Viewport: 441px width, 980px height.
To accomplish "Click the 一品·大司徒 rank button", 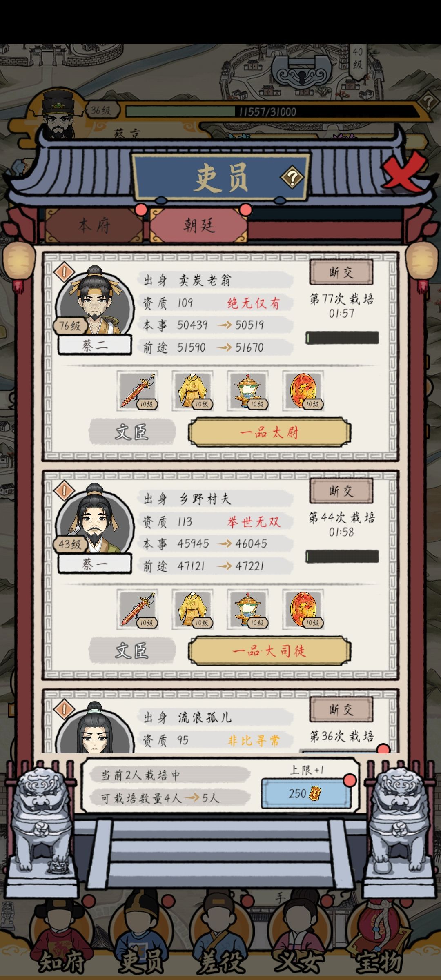I will (269, 650).
